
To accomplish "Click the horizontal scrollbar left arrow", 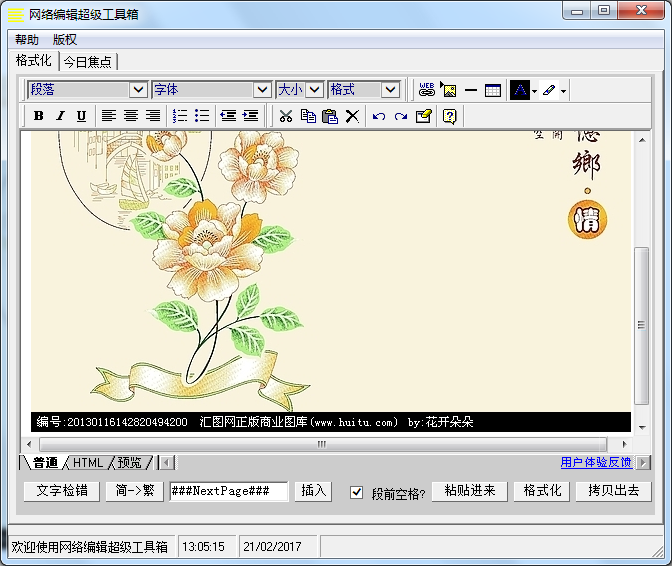I will tap(29, 444).
